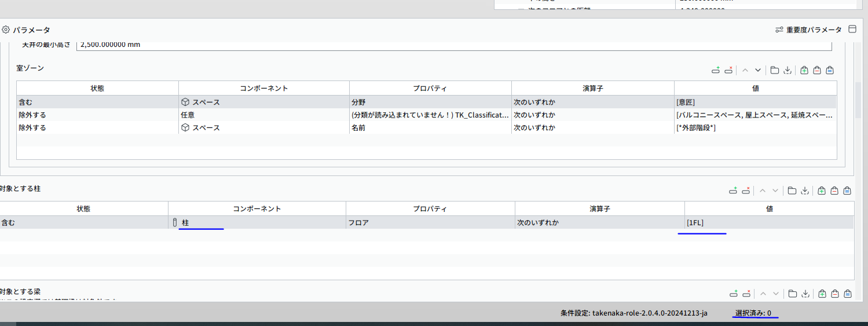This screenshot has height=326, width=868.
Task: Move the 対象とする梁 row up
Action: [763, 294]
